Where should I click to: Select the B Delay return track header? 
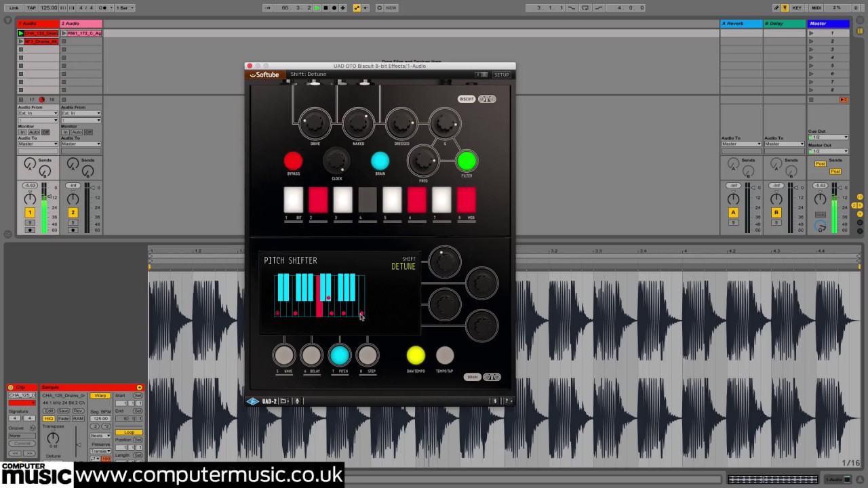coord(785,24)
